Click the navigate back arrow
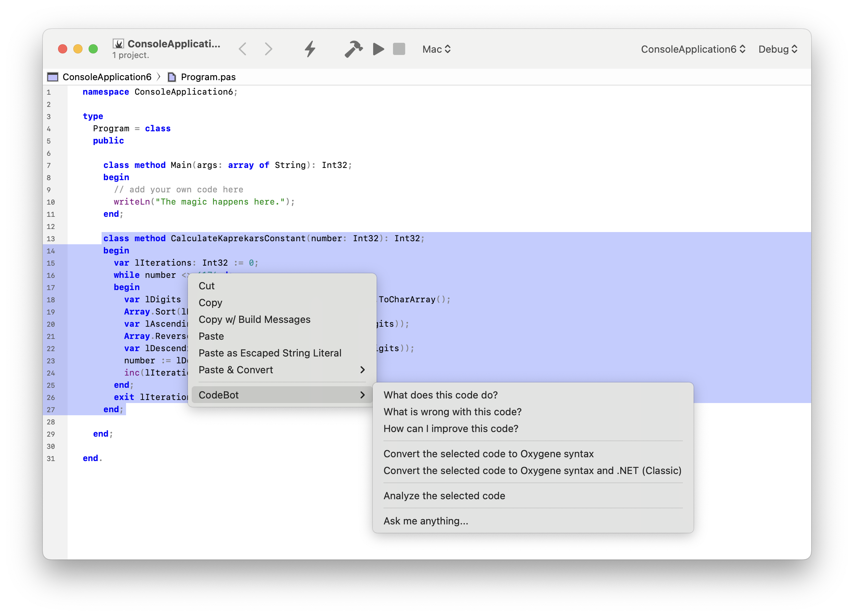854x616 pixels. pos(243,49)
